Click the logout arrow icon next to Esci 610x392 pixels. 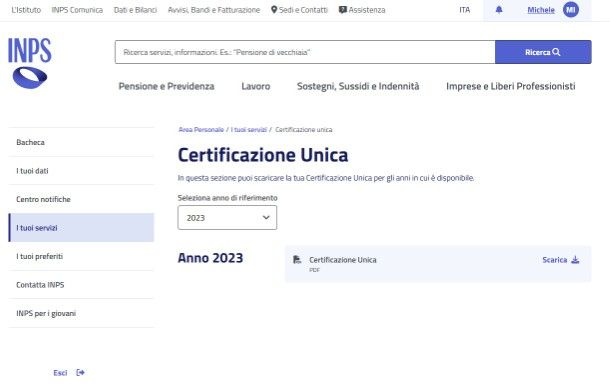point(81,373)
